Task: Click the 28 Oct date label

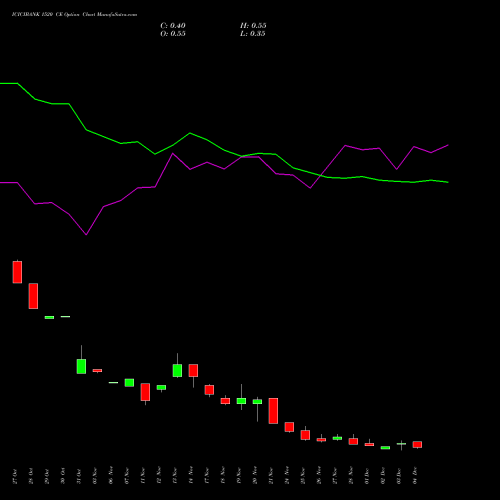Action: 31,476
